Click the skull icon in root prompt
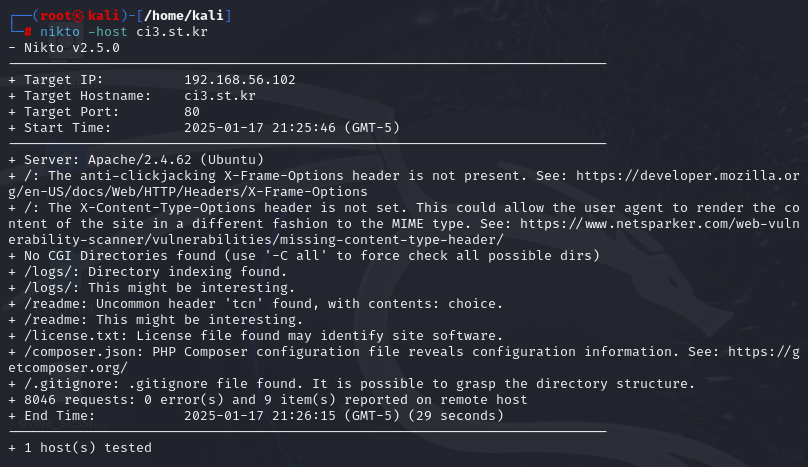The width and height of the screenshot is (808, 467). 78,16
